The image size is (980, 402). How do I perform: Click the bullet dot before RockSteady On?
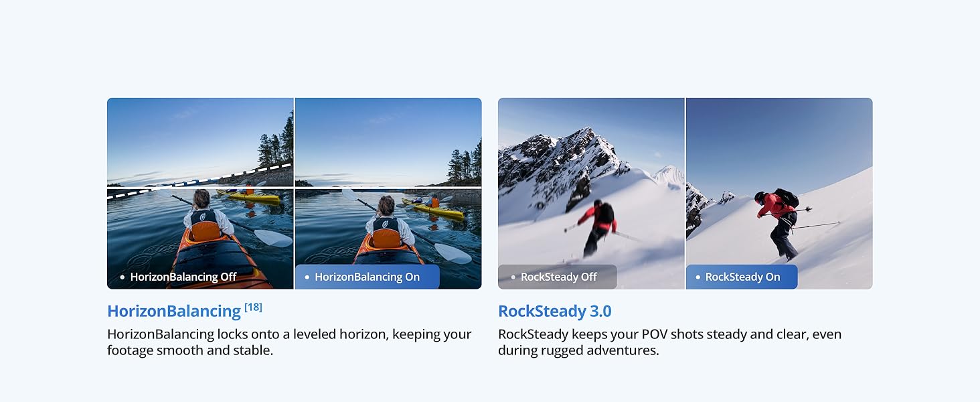tap(698, 277)
